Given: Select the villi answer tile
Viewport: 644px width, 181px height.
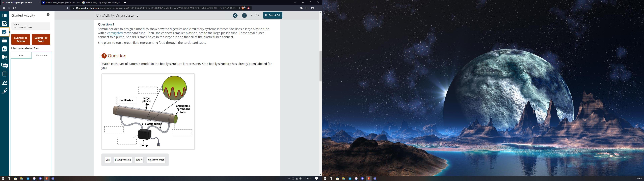Looking at the screenshot, I should [108, 160].
